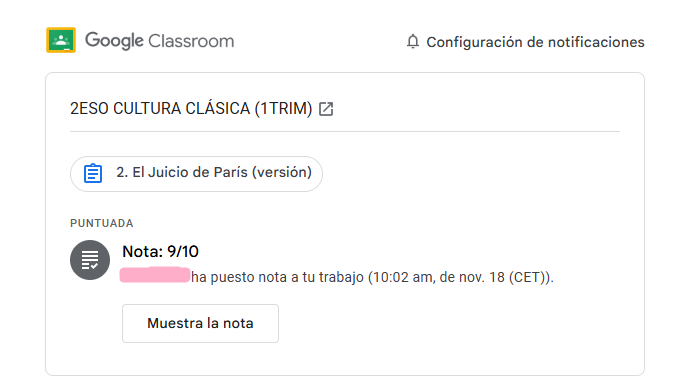The height and width of the screenshot is (387, 675).
Task: Open the external link icon beside class name
Action: click(326, 109)
